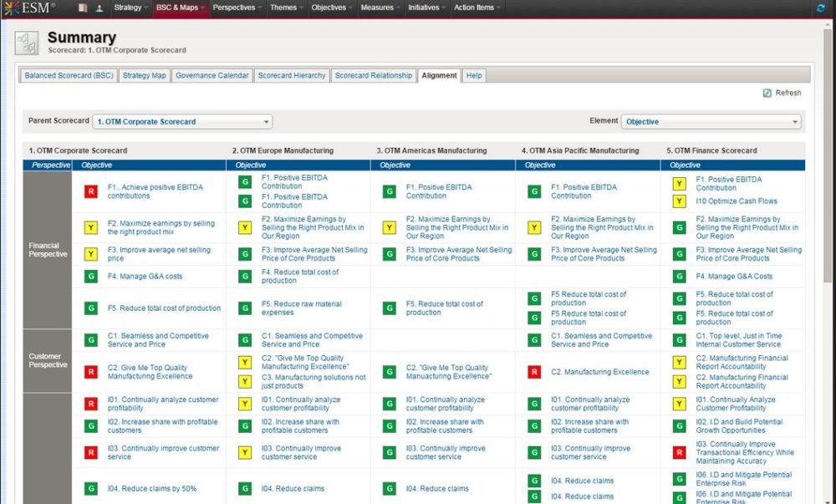Click yellow status icon for I10 Optimize Cash Flows
This screenshot has width=836, height=504.
pos(680,201)
